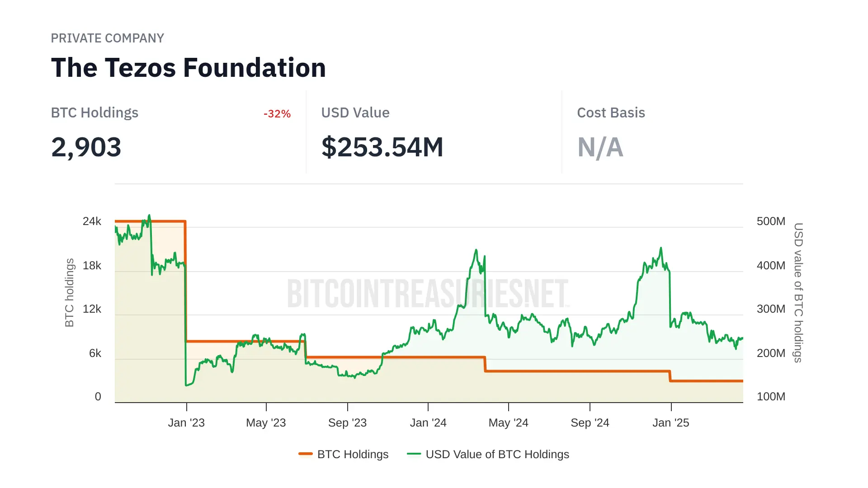Screen dimensions: 868x488
Task: Click the Sep '24 x-axis label
Action: tap(590, 423)
